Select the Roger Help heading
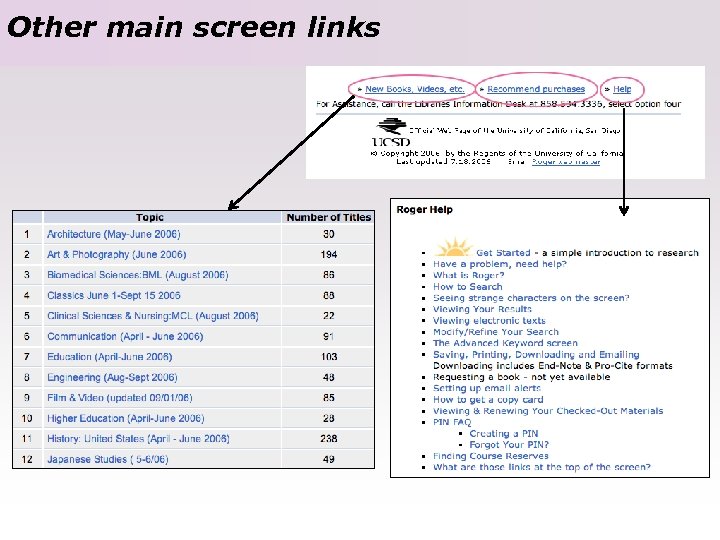Screen dimensions: 720x540 point(424,209)
